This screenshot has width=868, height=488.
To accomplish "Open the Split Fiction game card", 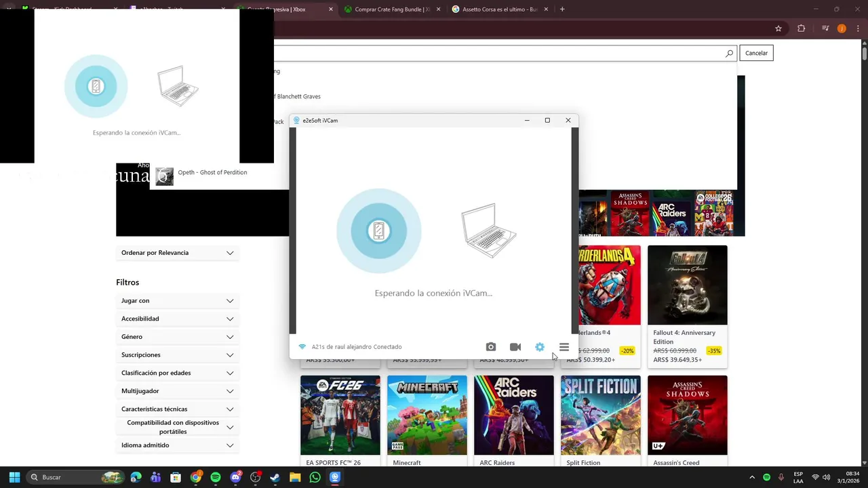I will click(601, 422).
